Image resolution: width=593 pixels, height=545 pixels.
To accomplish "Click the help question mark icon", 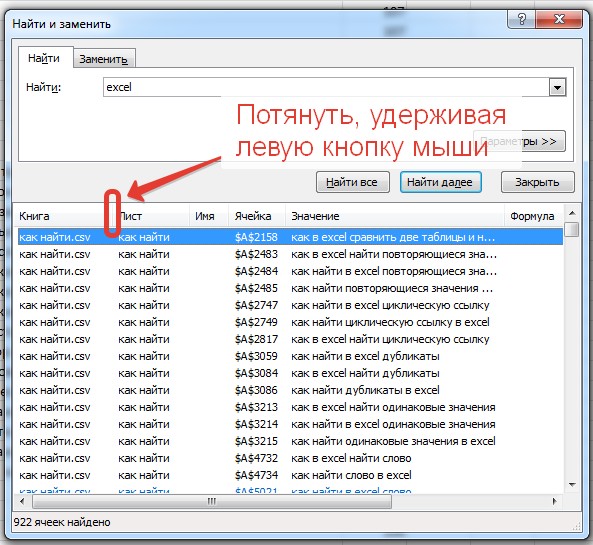I will point(522,19).
